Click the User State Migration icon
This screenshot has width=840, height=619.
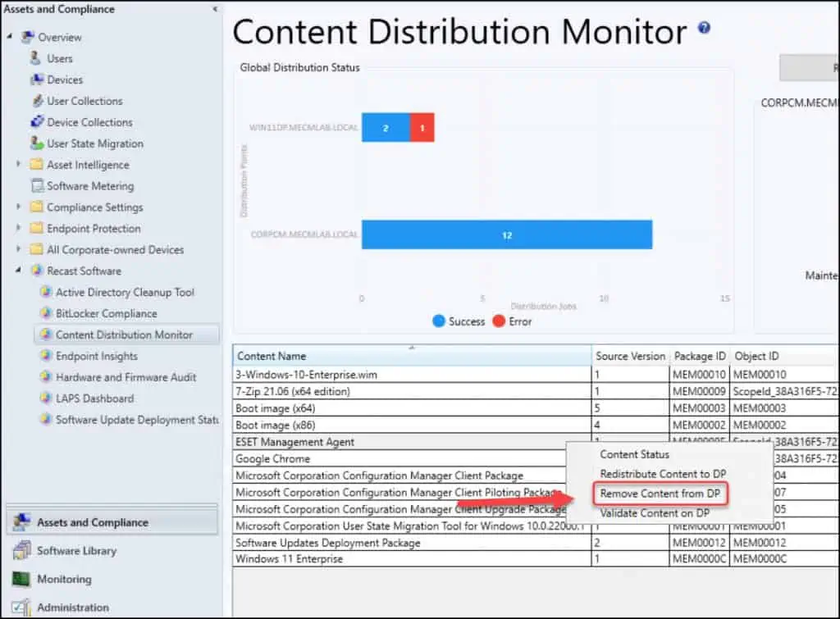pos(37,143)
